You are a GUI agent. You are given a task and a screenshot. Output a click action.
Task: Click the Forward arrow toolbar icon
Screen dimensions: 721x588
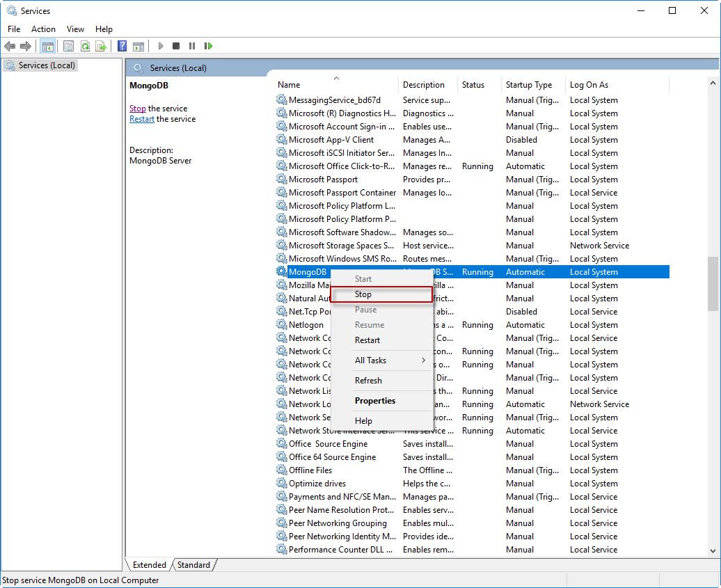tap(26, 46)
